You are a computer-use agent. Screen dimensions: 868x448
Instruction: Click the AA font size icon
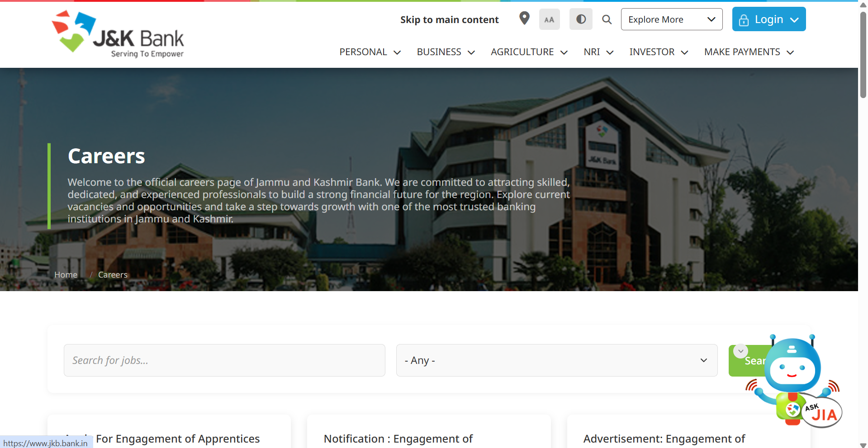[x=549, y=19]
